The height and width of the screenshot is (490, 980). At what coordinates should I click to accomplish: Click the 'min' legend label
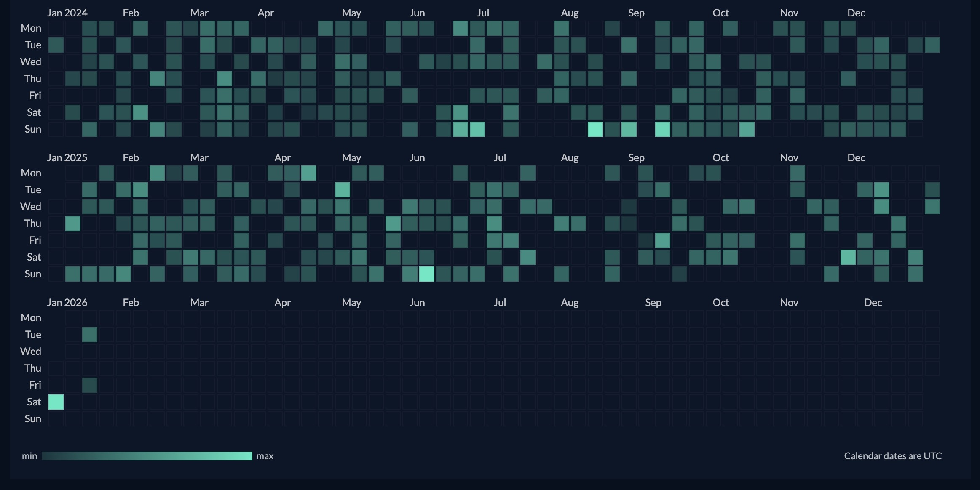[x=29, y=456]
